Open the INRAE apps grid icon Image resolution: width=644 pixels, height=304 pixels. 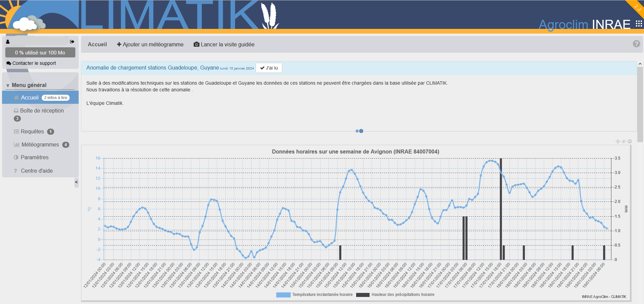pos(639,24)
